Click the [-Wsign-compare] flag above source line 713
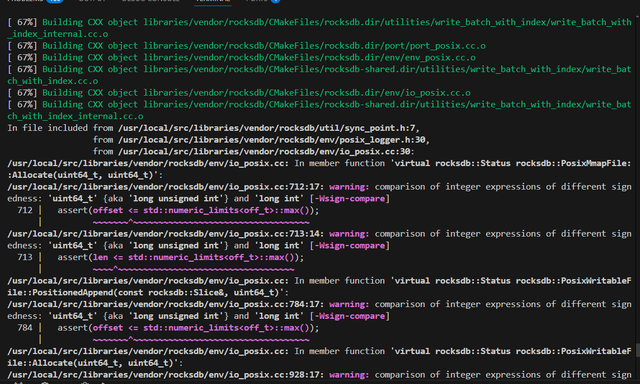The width and height of the screenshot is (640, 384). pyautogui.click(x=350, y=246)
